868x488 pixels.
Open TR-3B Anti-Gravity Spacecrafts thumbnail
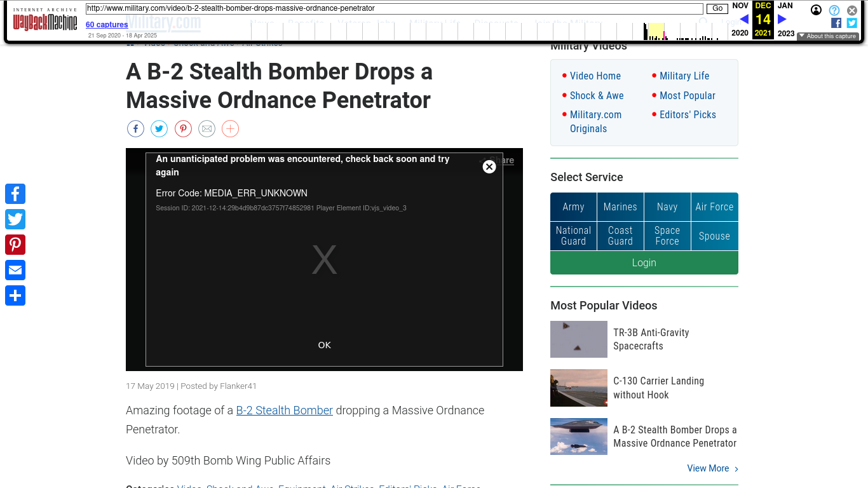(x=579, y=339)
